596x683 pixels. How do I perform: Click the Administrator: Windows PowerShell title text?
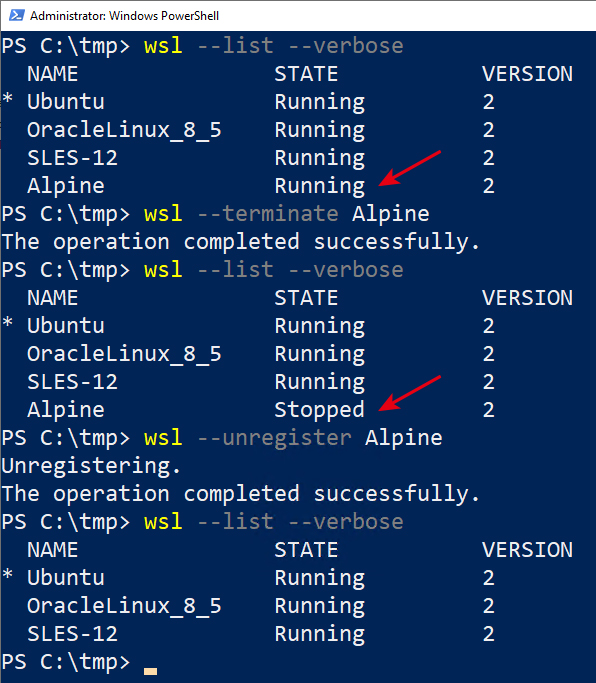click(x=124, y=16)
